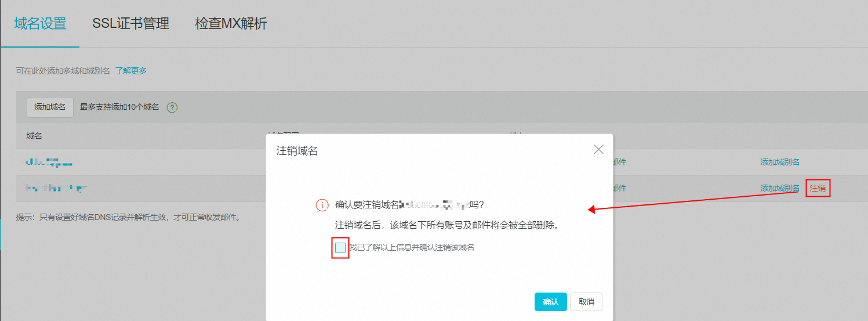Click the green 邮件 text in first row
Screen dimensions: 868x321
click(x=619, y=163)
